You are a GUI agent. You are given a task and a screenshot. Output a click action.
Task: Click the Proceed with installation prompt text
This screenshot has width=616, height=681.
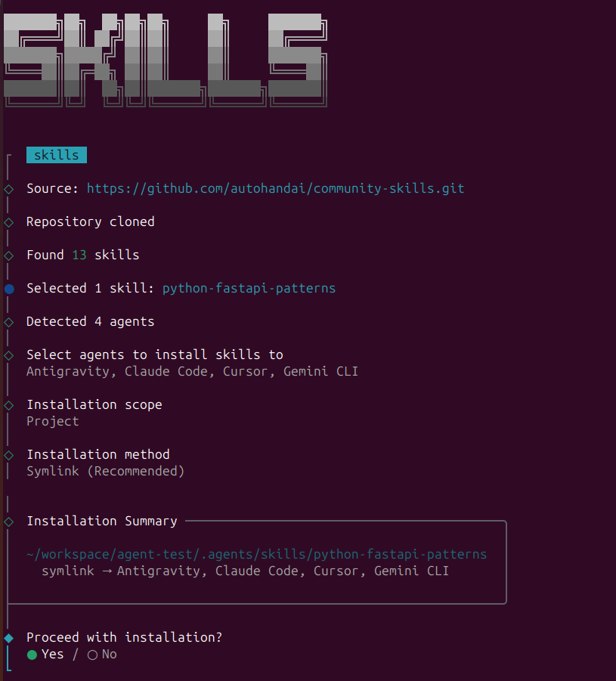(x=123, y=638)
